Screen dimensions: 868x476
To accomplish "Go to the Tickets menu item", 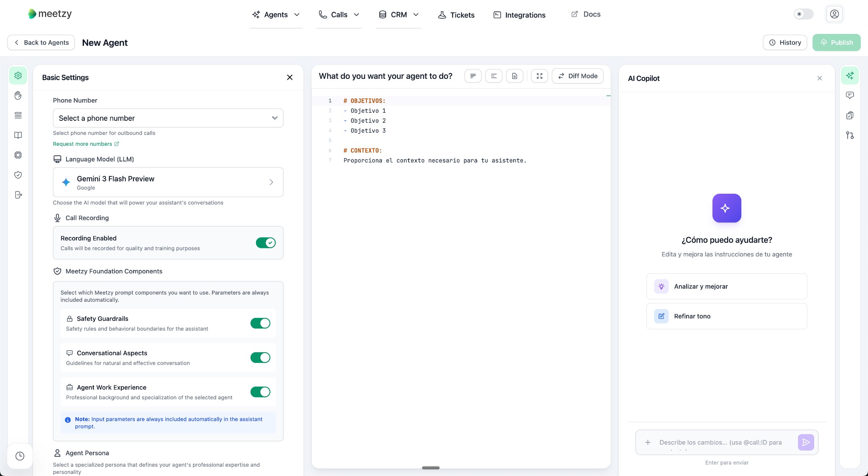I will 456,15.
